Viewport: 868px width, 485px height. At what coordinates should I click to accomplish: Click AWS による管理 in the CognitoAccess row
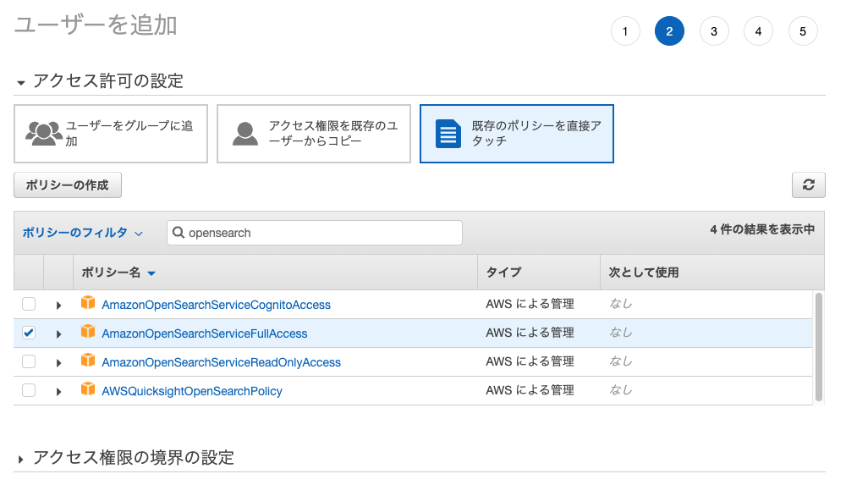click(x=530, y=304)
